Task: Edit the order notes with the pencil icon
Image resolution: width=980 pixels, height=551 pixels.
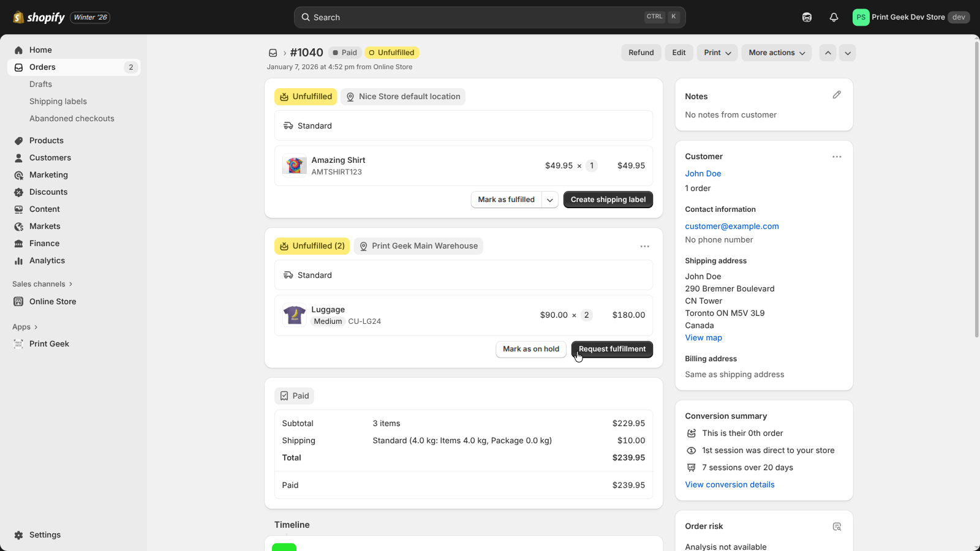Action: coord(837,95)
